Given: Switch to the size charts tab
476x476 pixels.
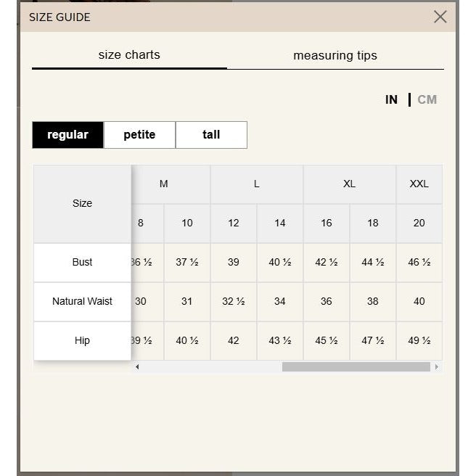Looking at the screenshot, I should click(x=129, y=55).
